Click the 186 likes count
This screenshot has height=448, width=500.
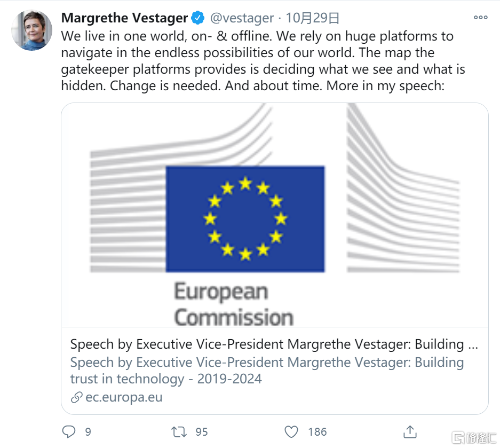tap(317, 431)
